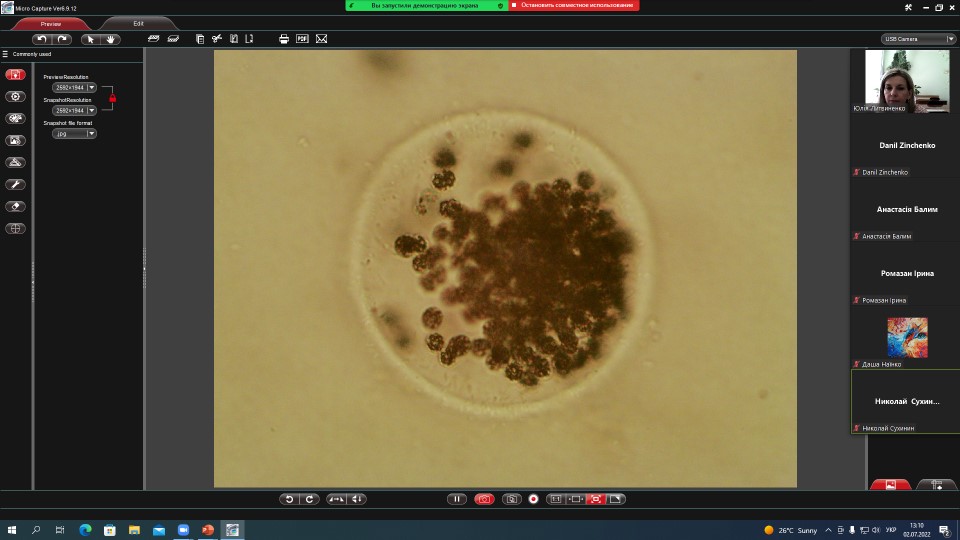Image resolution: width=960 pixels, height=540 pixels.
Task: Open the Snapshot Resolution dropdown
Action: [x=74, y=110]
